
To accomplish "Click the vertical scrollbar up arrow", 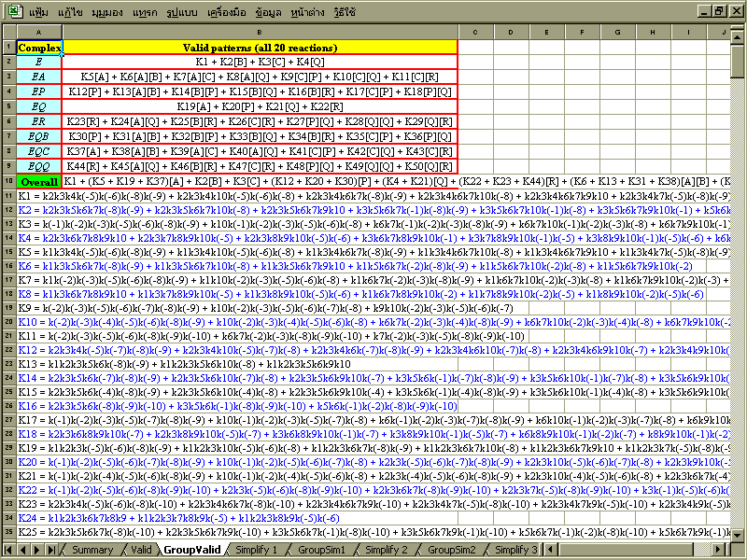I will coord(739,33).
